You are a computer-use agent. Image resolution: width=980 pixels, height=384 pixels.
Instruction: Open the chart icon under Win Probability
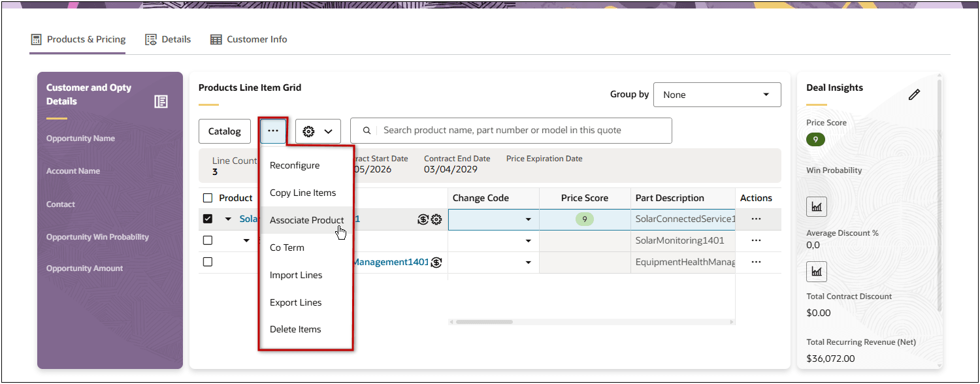click(x=817, y=206)
